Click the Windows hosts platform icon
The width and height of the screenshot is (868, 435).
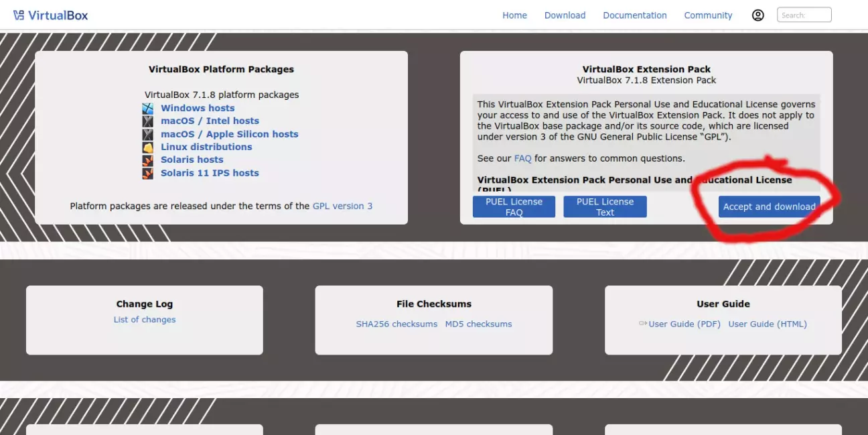[148, 108]
